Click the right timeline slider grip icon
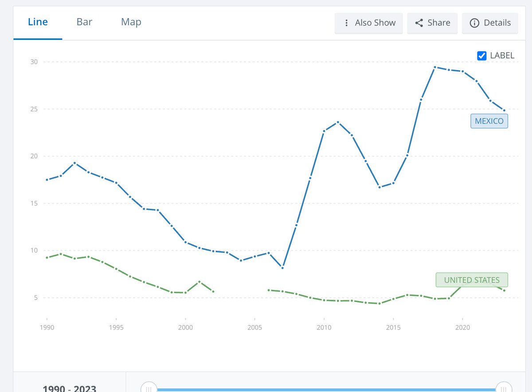Screen dimensions: 532x392 pyautogui.click(x=504, y=388)
